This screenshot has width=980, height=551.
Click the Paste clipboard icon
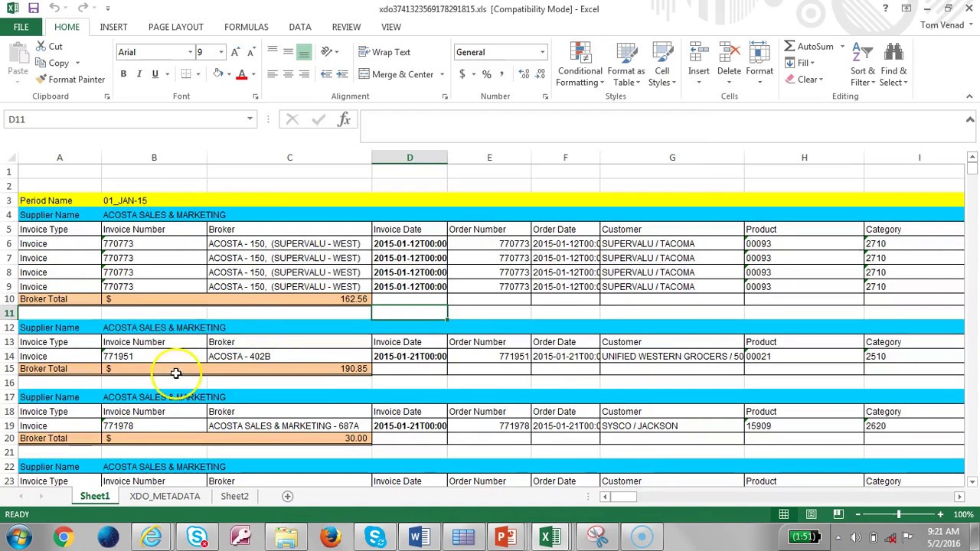click(x=18, y=54)
